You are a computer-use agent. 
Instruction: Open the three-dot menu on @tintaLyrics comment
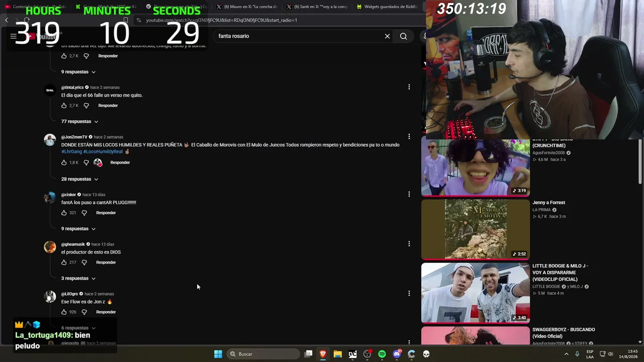(409, 87)
